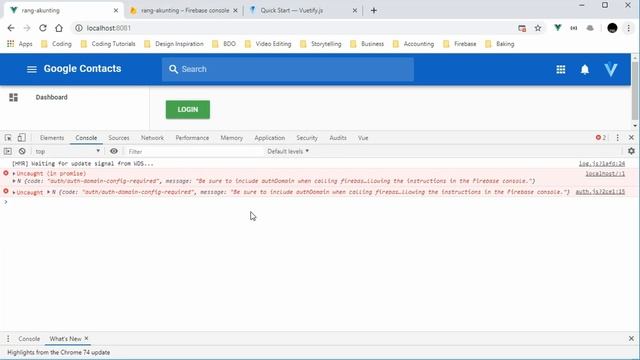Click the browser home icon
This screenshot has height=360, width=640.
coord(59,28)
